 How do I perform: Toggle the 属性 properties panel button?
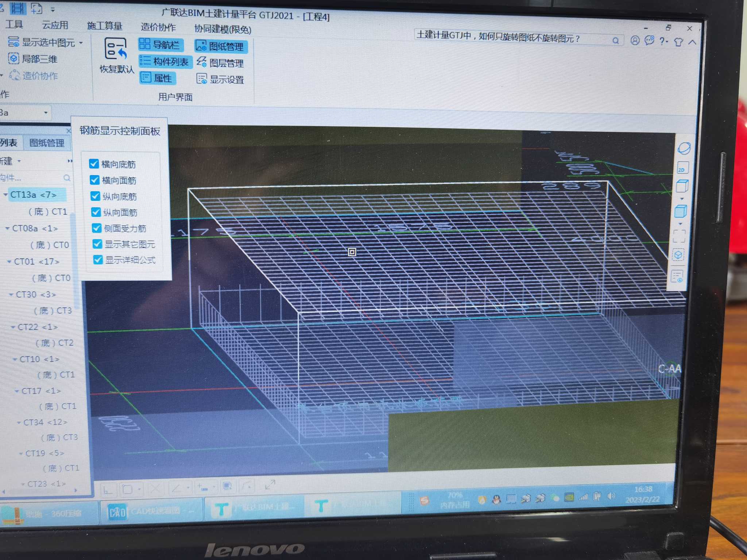[x=157, y=78]
